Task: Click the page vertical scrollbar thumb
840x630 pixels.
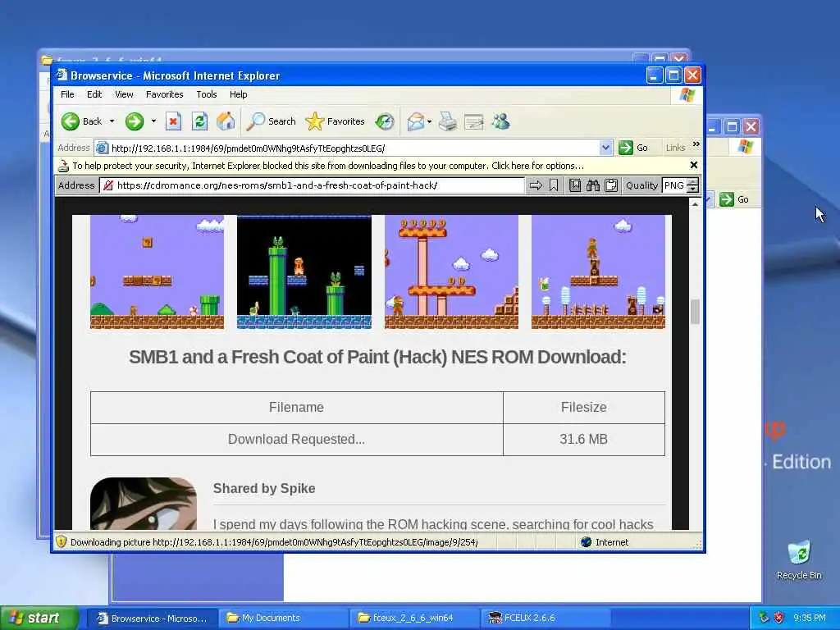Action: (x=695, y=311)
